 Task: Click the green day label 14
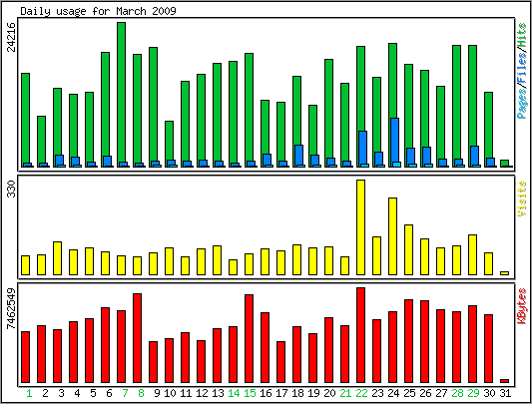click(x=234, y=393)
